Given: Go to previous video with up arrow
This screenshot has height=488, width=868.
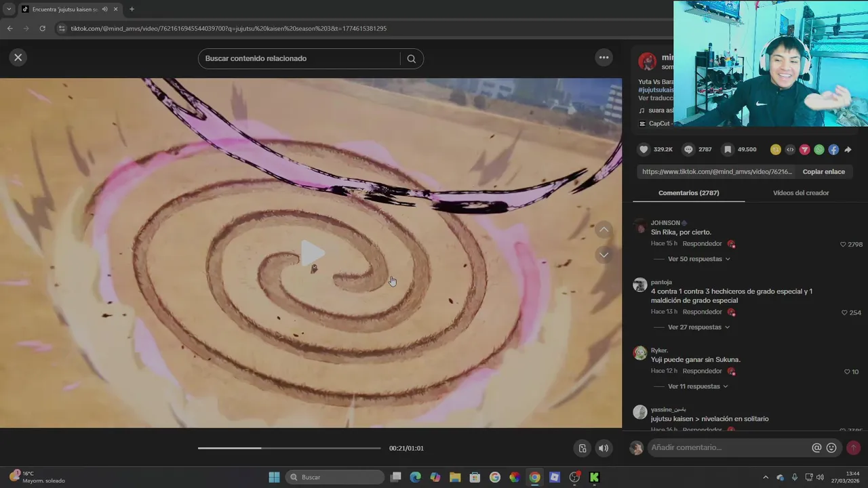Looking at the screenshot, I should tap(604, 230).
